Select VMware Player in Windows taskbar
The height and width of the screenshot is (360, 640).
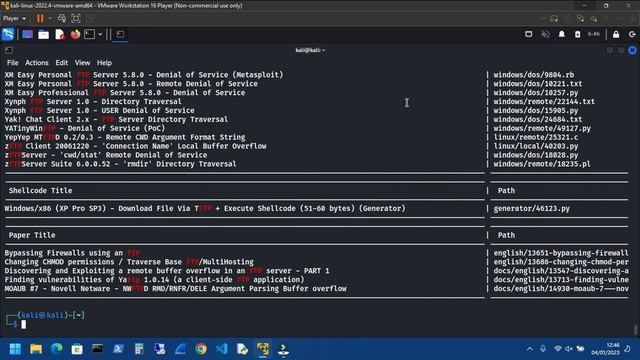(263, 349)
